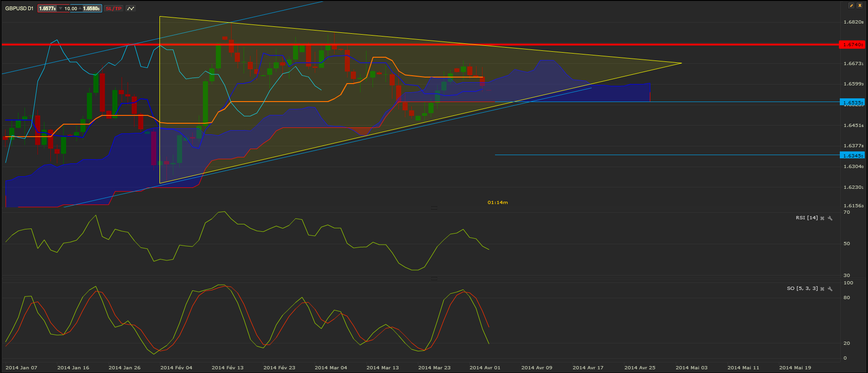The height and width of the screenshot is (373, 868).
Task: Click the detach chart arrow icon
Action: click(851, 6)
